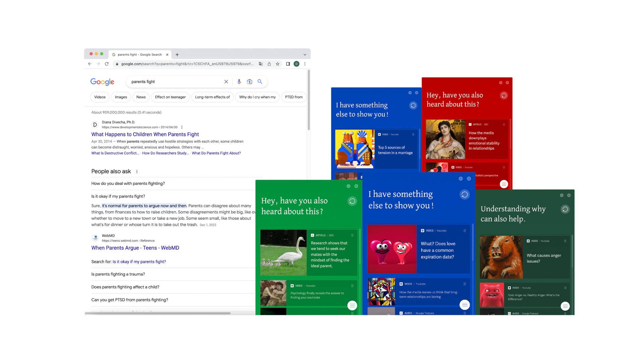
Task: Open When Parents Argue - Teens - WebMD
Action: (135, 248)
